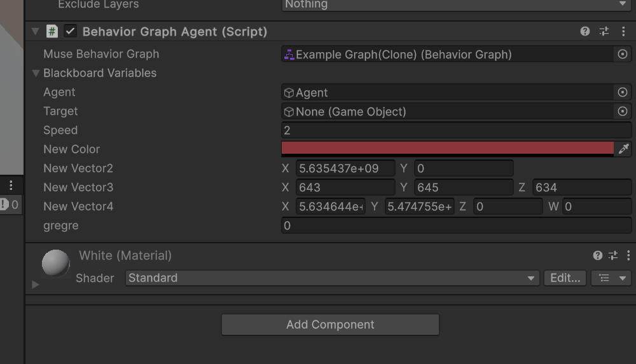Click the shader Edit... button
Screen dimensions: 636x364
(x=565, y=278)
